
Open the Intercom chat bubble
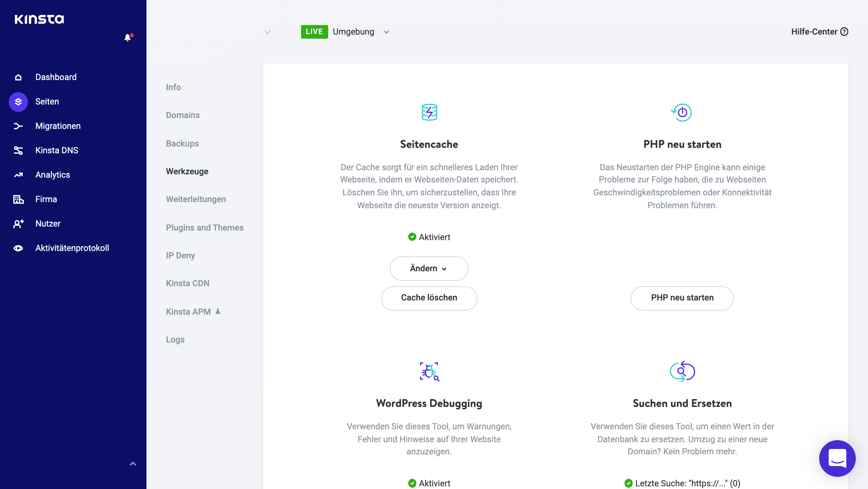pyautogui.click(x=837, y=458)
